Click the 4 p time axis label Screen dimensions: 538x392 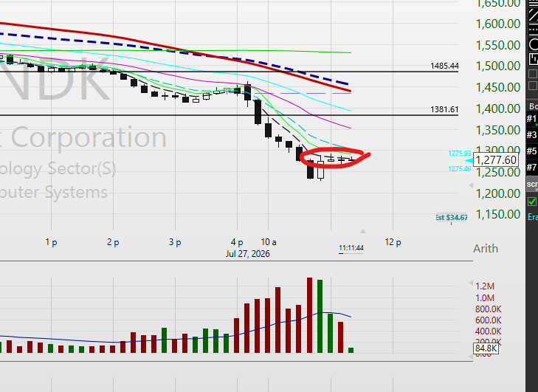(x=237, y=242)
